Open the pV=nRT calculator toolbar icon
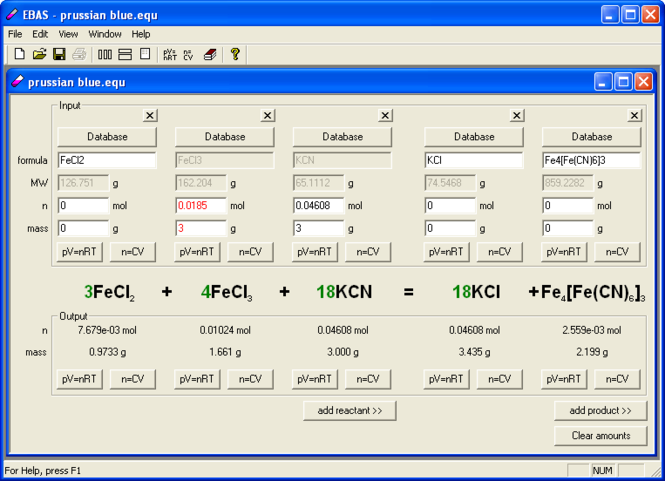This screenshot has height=481, width=665. (170, 54)
